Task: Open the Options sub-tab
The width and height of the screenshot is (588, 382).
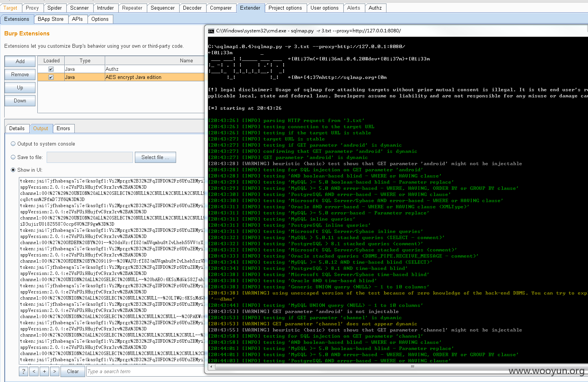Action: pos(100,19)
